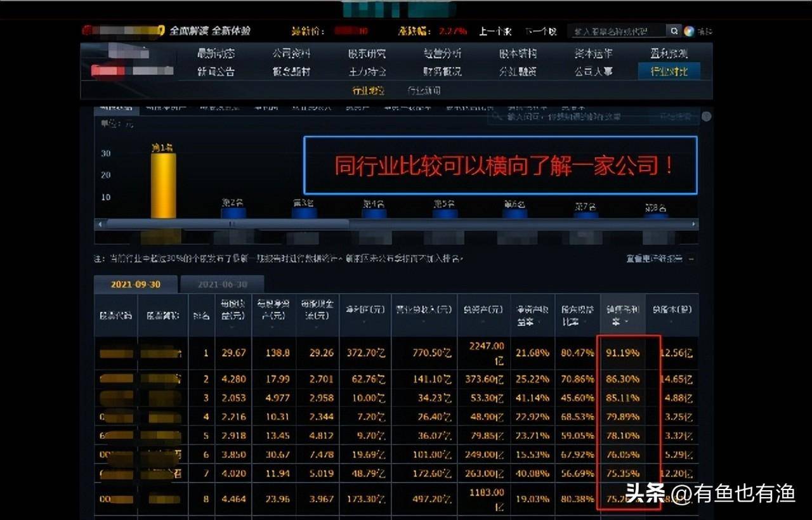812x520 pixels.
Task: Click the 21.68% return on equity cell
Action: click(532, 353)
